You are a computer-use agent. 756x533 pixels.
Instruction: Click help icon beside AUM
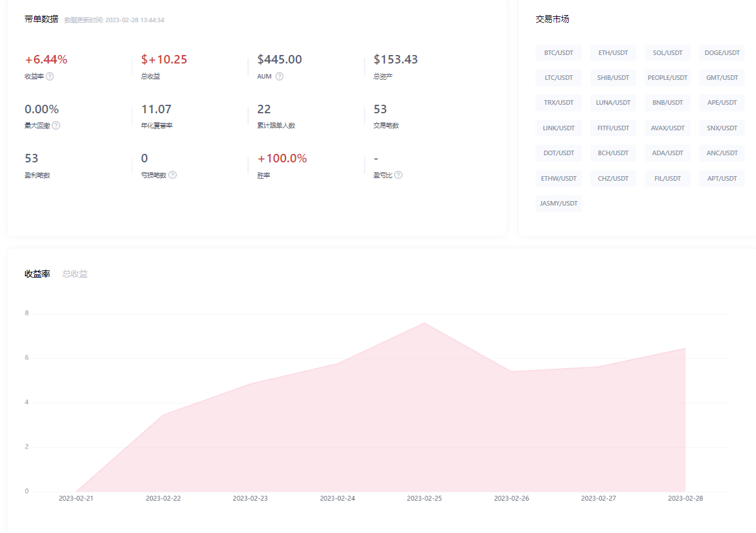coord(279,76)
